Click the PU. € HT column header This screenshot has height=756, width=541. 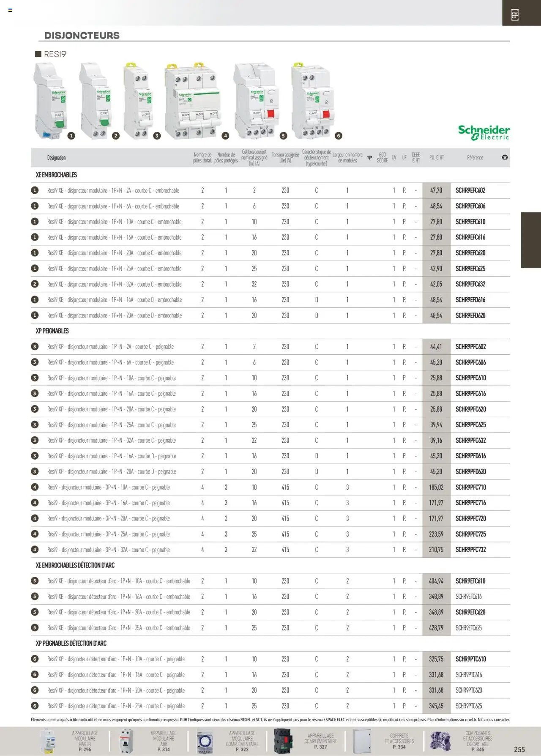tap(437, 158)
